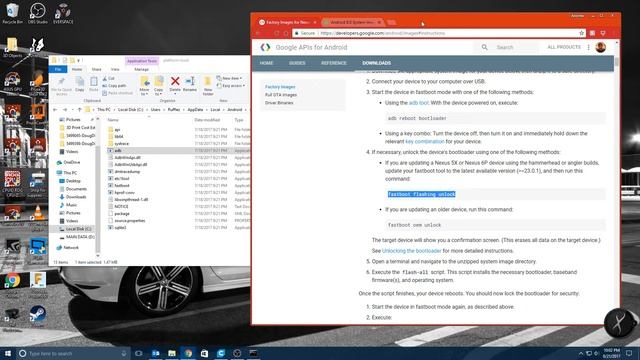Viewport: 640px width, 360px height.
Task: Switch to Factory Images Chrome tab
Action: pyautogui.click(x=287, y=22)
